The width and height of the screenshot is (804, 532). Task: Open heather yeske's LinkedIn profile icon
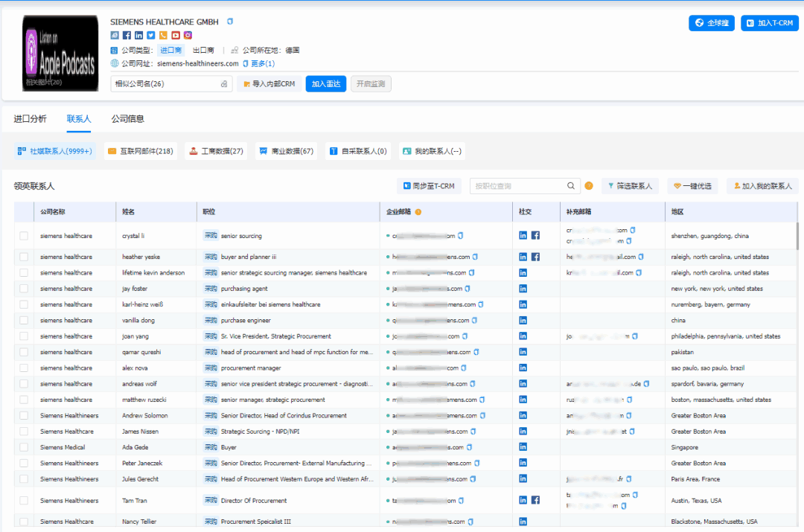523,257
